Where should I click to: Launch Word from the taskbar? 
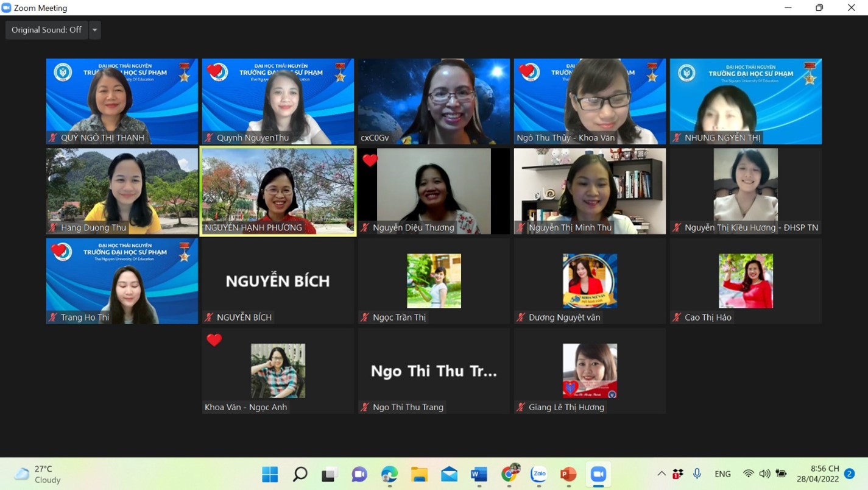(x=479, y=474)
